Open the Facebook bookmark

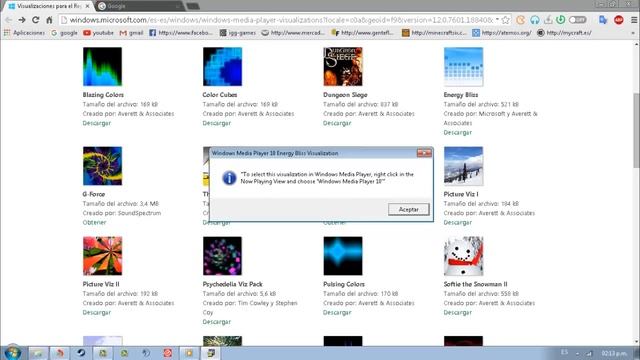[181, 33]
